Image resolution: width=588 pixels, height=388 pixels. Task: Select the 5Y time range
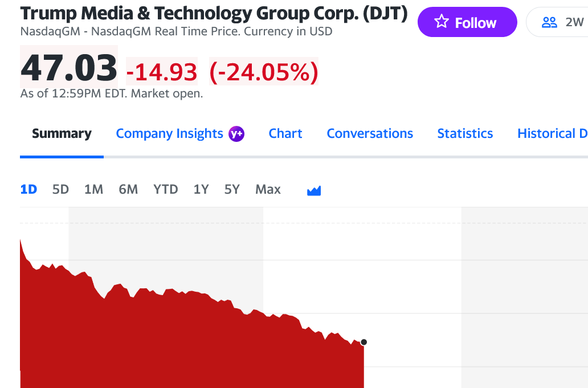[232, 189]
